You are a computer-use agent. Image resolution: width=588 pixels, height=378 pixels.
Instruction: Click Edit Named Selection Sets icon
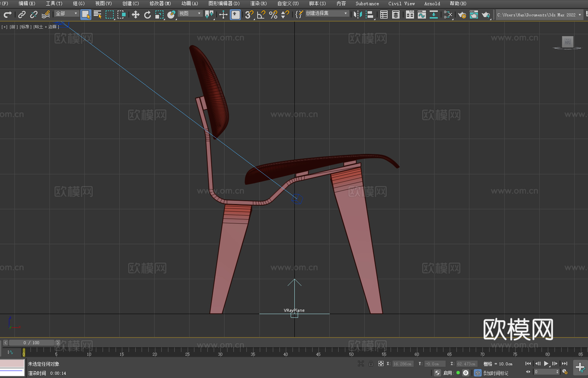click(299, 14)
